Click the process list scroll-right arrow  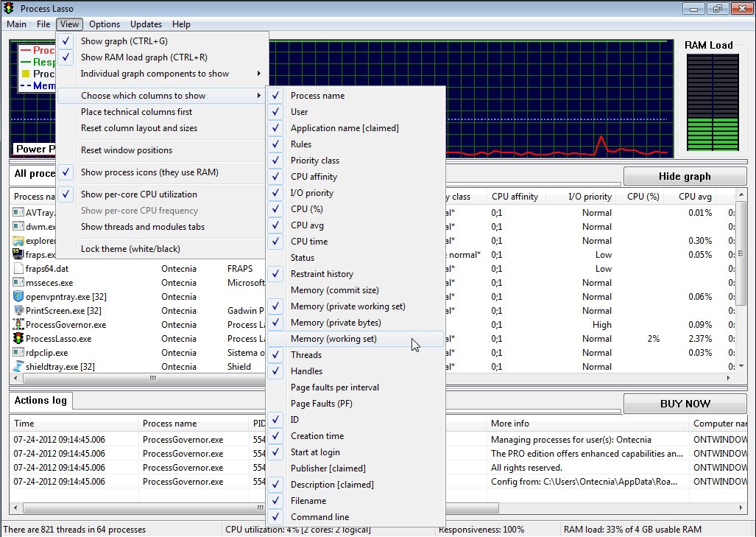pyautogui.click(x=729, y=379)
